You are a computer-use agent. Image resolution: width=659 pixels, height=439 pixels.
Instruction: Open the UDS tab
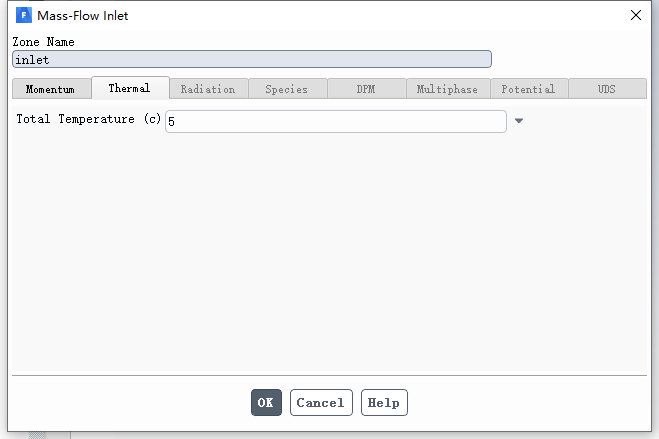[x=607, y=89]
